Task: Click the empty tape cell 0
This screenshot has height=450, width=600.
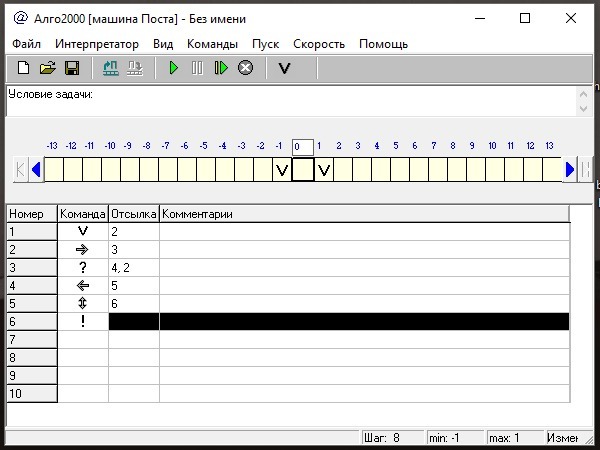Action: coord(303,170)
